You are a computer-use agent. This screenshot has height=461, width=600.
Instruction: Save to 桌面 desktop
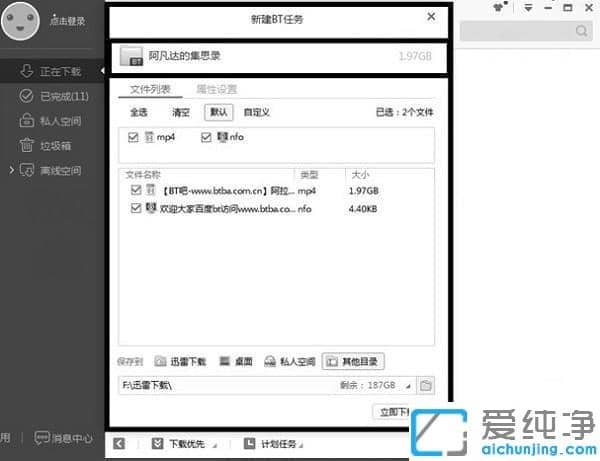(236, 362)
